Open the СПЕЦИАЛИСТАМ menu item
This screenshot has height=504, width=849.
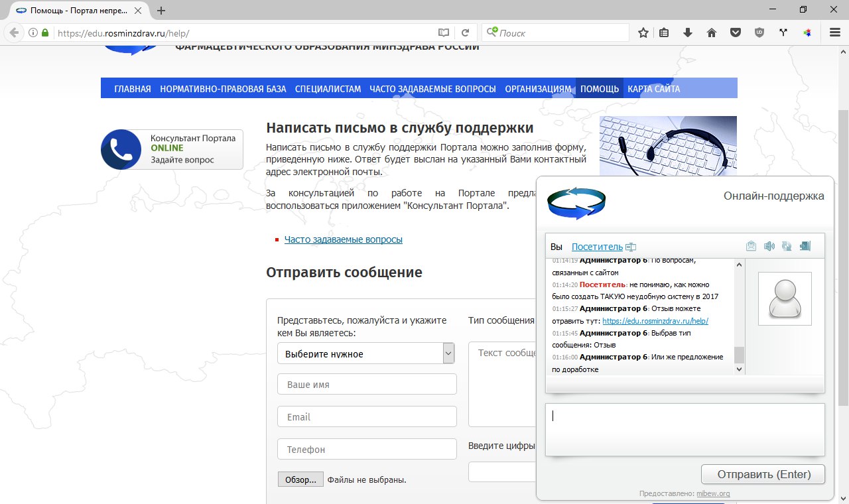click(x=328, y=89)
